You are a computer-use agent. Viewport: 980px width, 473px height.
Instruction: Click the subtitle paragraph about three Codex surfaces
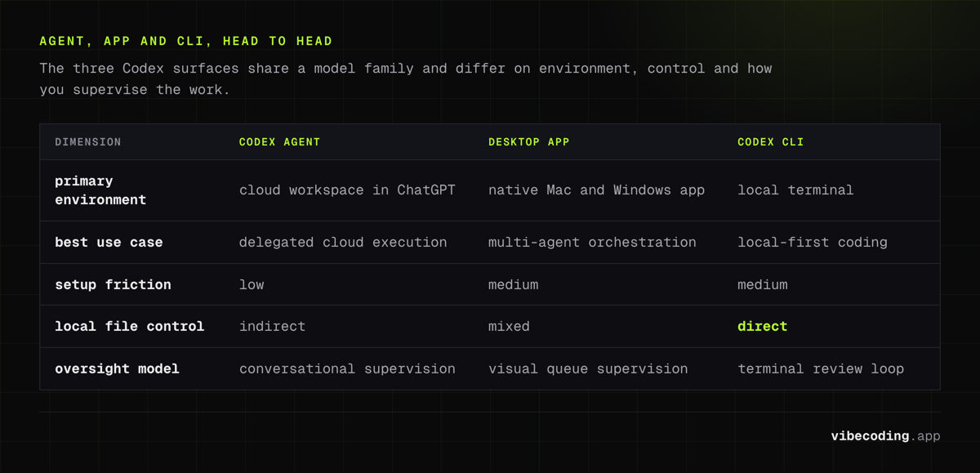tap(406, 79)
